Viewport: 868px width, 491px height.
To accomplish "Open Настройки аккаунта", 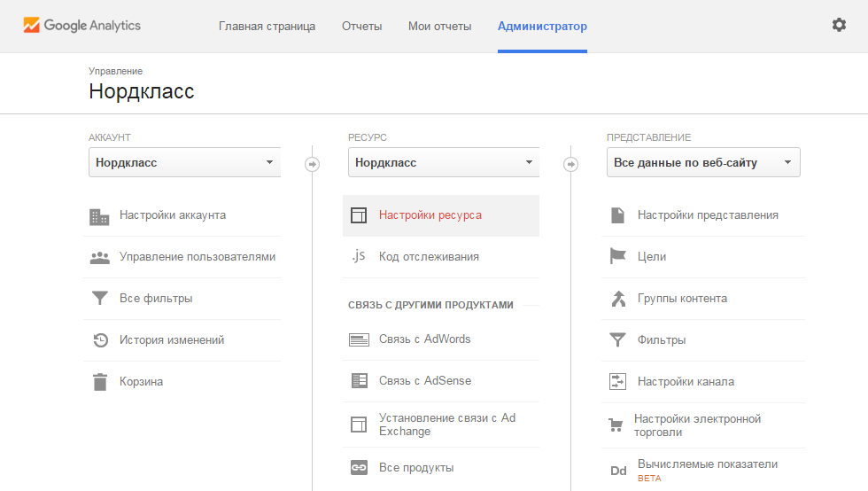I will 173,215.
